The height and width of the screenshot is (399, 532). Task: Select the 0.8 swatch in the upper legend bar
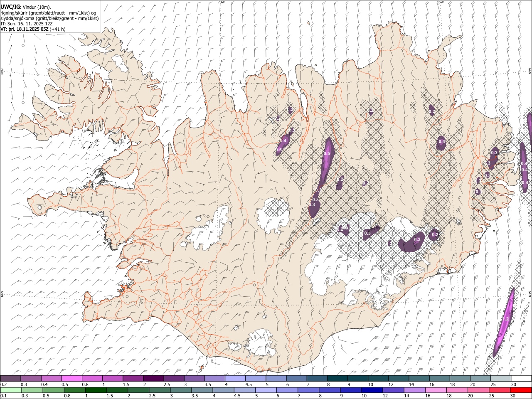tap(92, 378)
